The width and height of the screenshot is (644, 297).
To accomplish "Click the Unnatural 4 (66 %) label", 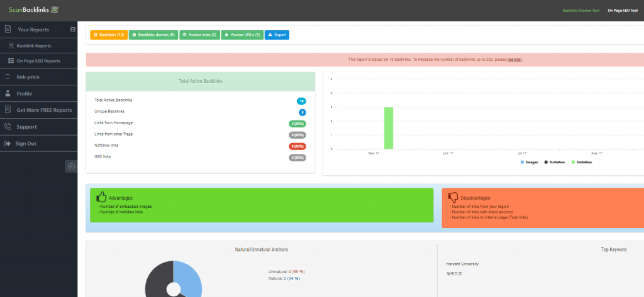I will click(287, 271).
